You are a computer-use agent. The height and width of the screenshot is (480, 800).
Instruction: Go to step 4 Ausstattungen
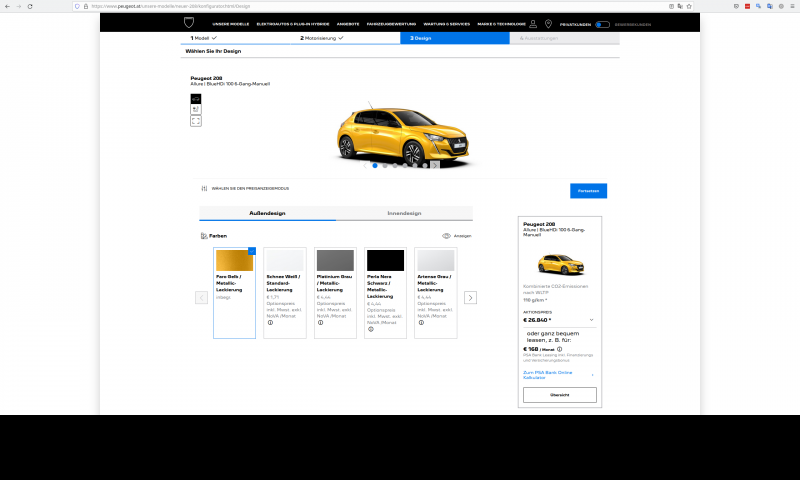pos(564,38)
